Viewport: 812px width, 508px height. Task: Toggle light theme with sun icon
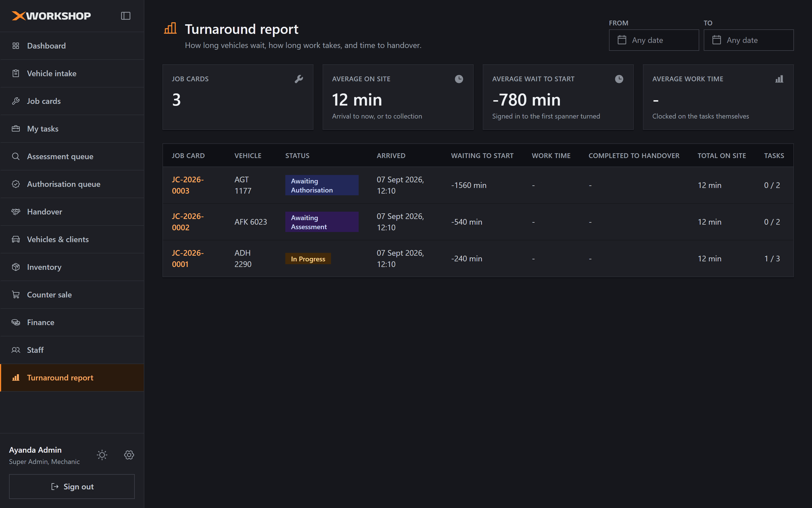[x=102, y=455]
